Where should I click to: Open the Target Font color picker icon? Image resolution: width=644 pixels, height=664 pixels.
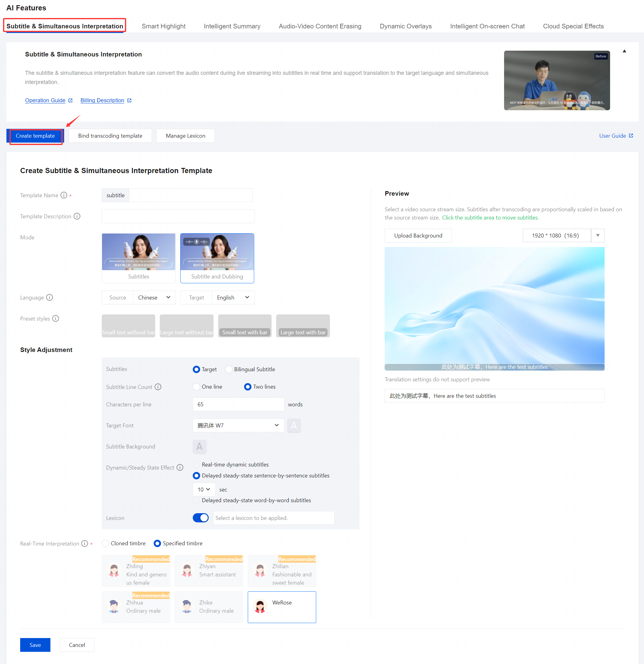(294, 426)
